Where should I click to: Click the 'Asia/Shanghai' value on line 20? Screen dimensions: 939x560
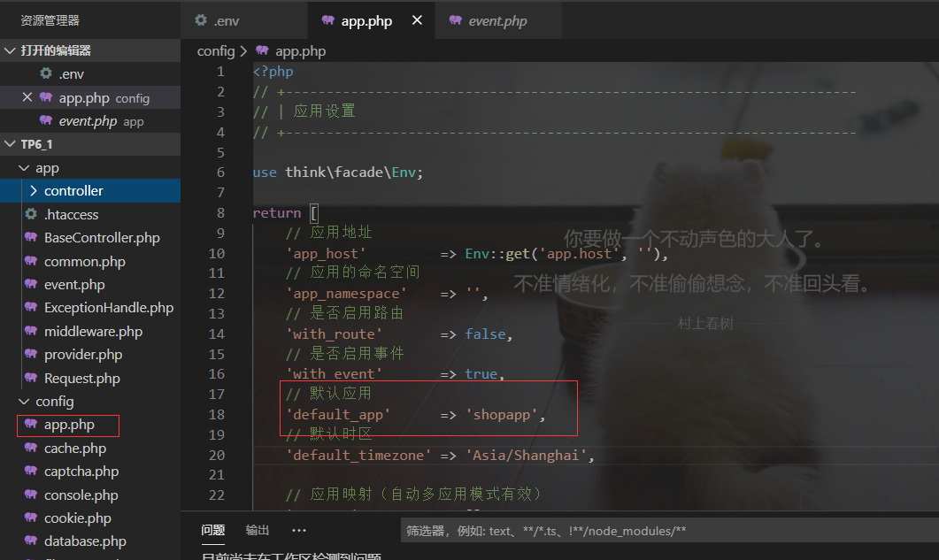click(526, 456)
